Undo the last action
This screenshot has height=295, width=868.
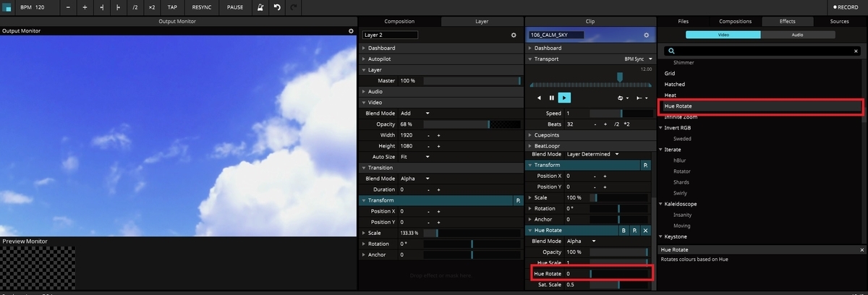[277, 7]
